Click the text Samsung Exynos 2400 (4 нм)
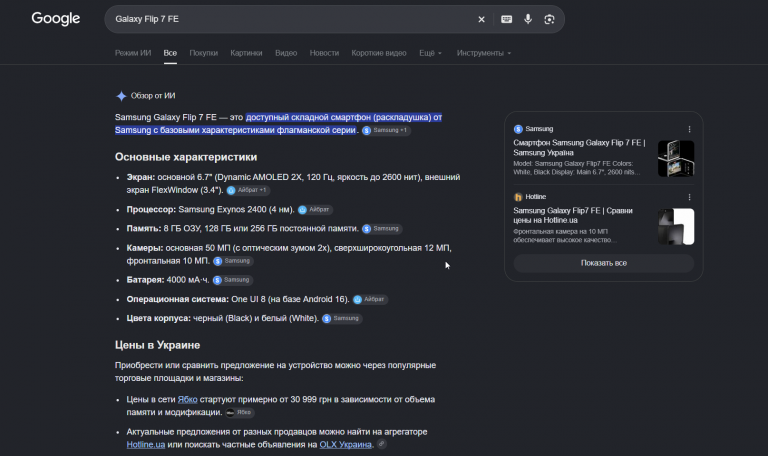The image size is (768, 456). coord(236,210)
